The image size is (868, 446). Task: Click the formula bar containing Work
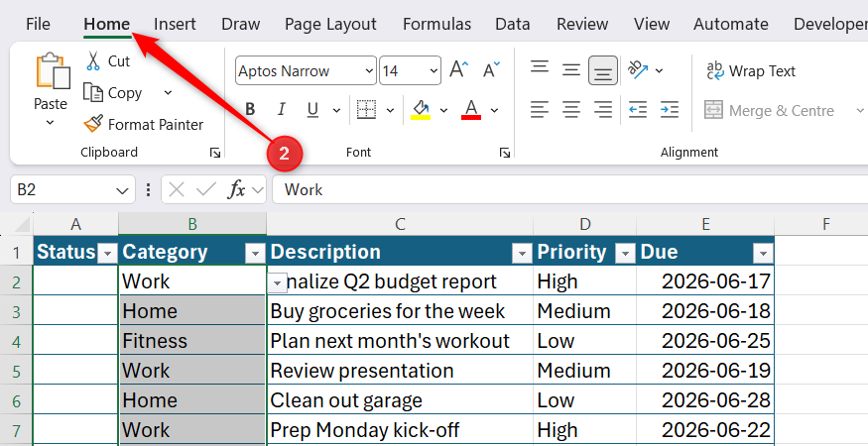[x=570, y=190]
